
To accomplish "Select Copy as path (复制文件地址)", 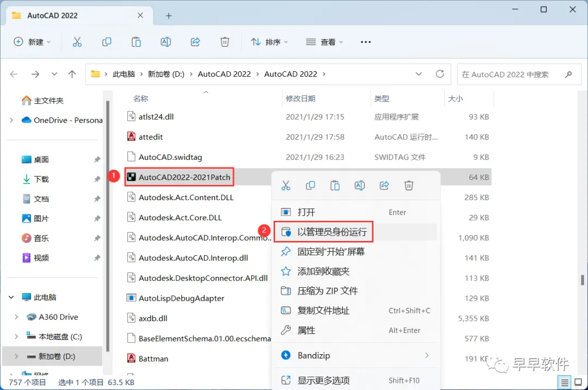I will (x=356, y=311).
